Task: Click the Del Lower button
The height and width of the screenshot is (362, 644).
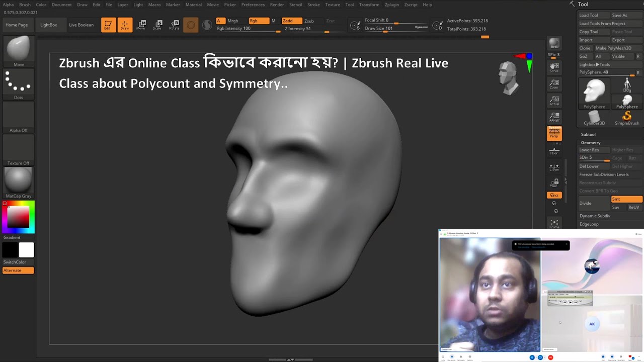Action: click(x=594, y=166)
